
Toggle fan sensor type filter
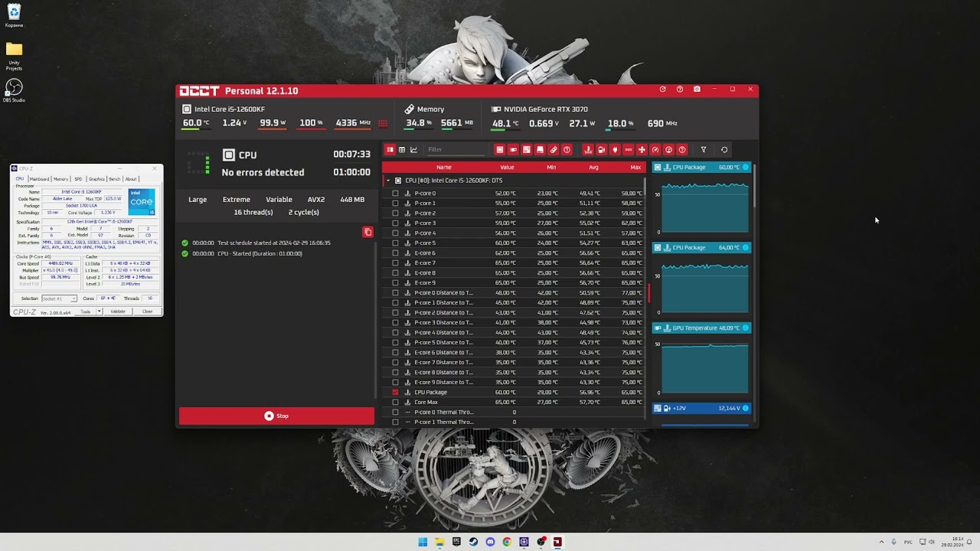(x=642, y=150)
